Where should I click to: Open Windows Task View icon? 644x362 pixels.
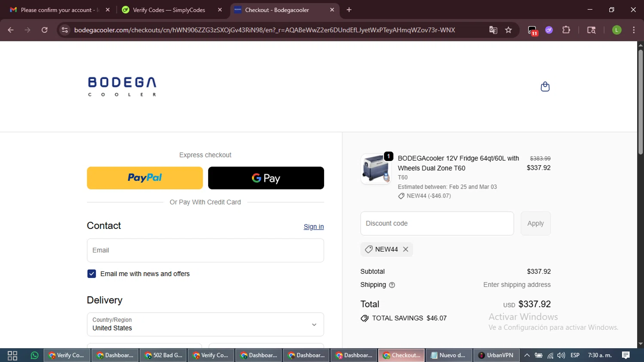pyautogui.click(x=12, y=356)
